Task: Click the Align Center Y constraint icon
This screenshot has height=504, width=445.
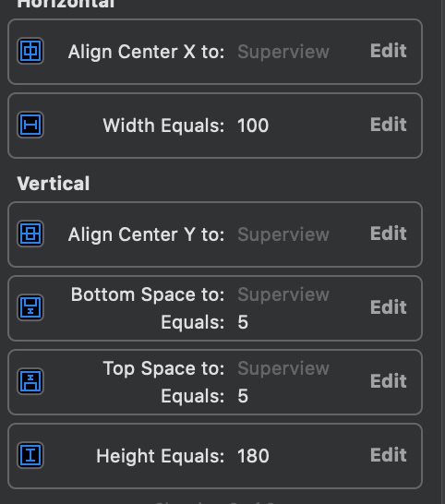Action: (x=30, y=234)
